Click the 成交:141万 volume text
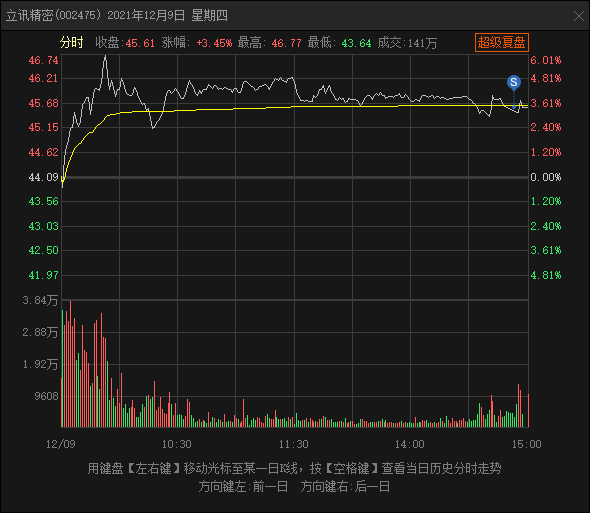Image resolution: width=590 pixels, height=513 pixels. [x=407, y=43]
